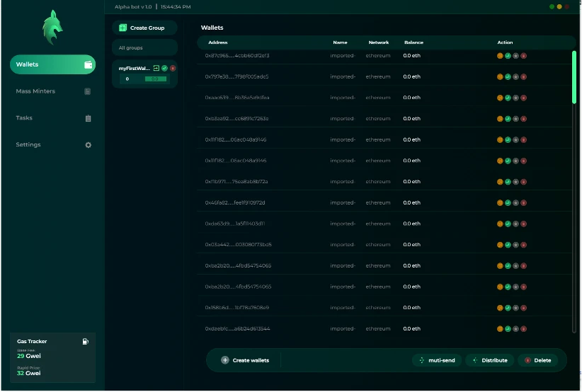
Task: Click the 32 Gwei rapid price value
Action: click(29, 374)
